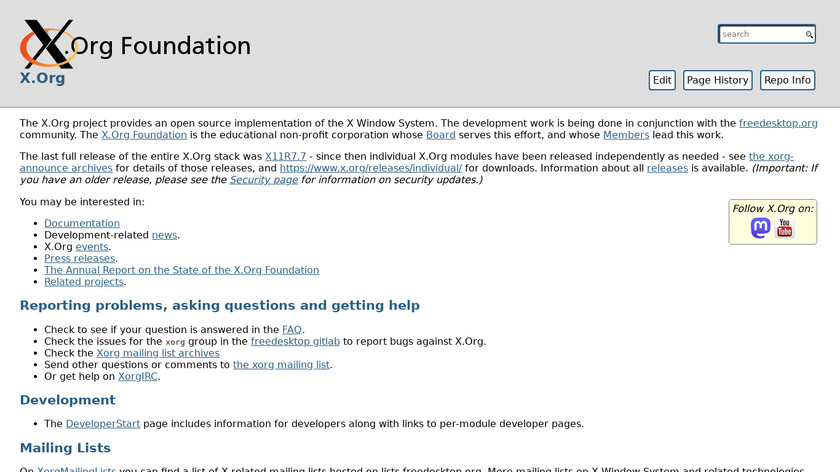Click the Edit button
This screenshot has width=840, height=472.
pyautogui.click(x=662, y=80)
